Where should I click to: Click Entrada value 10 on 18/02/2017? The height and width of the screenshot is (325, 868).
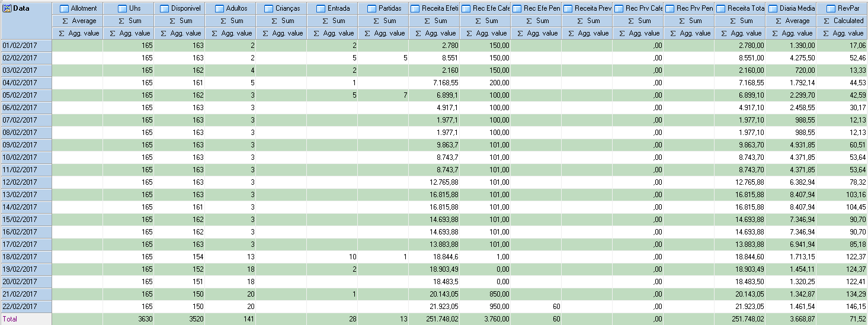[x=332, y=257]
